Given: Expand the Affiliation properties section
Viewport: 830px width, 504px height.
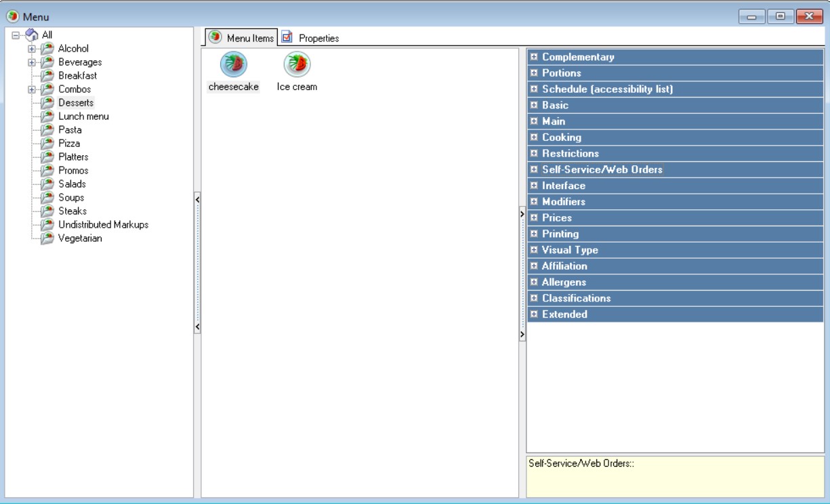Looking at the screenshot, I should 534,266.
